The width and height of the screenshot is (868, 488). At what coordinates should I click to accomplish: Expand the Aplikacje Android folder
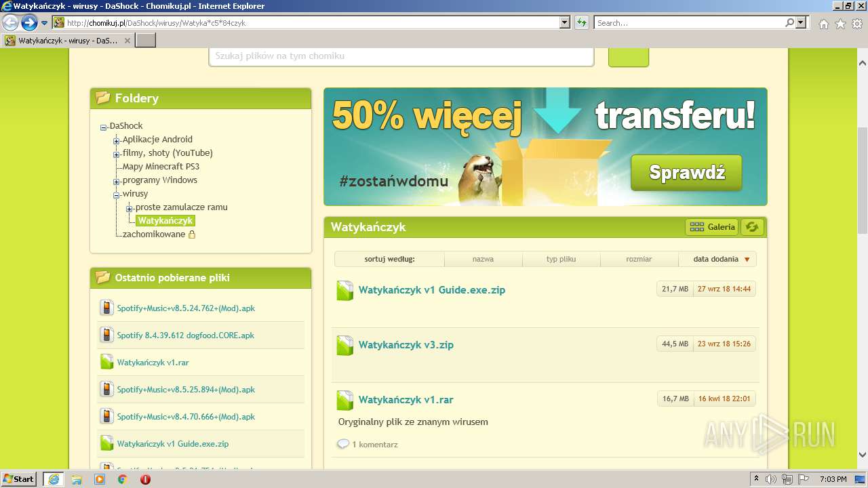coord(117,140)
